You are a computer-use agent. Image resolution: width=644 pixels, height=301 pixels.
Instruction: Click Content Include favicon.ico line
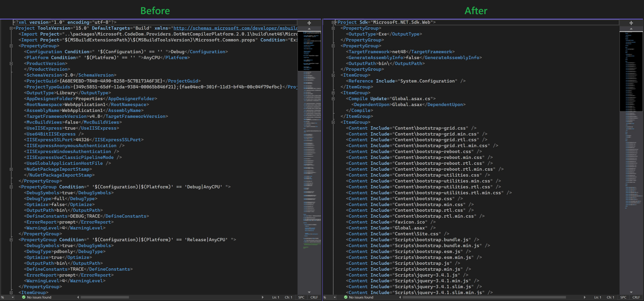tap(391, 222)
